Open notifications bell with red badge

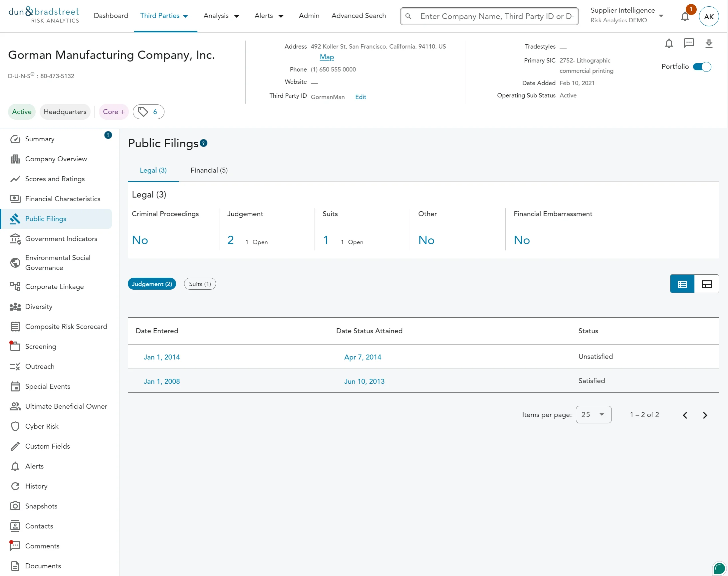[x=685, y=16]
